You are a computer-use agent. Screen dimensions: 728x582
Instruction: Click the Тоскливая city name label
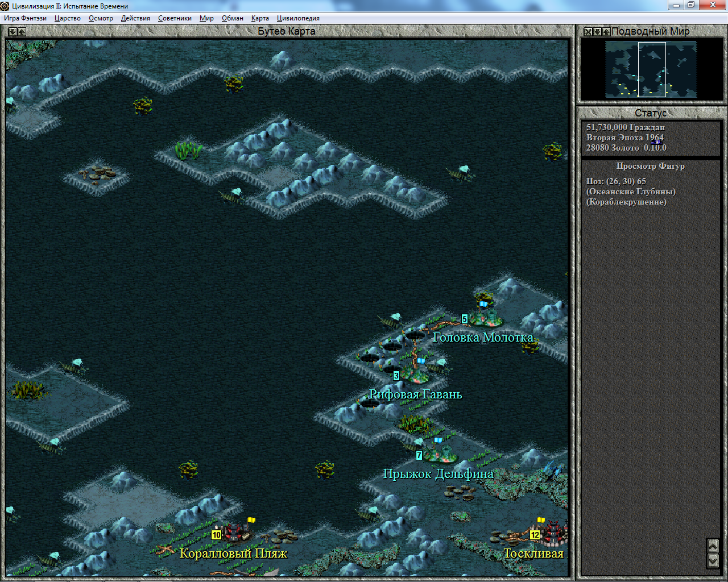[x=533, y=554]
